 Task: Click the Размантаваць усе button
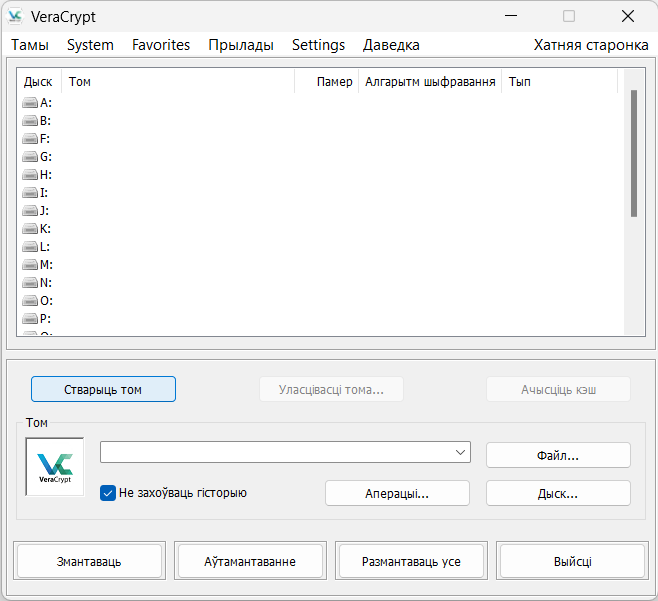411,561
